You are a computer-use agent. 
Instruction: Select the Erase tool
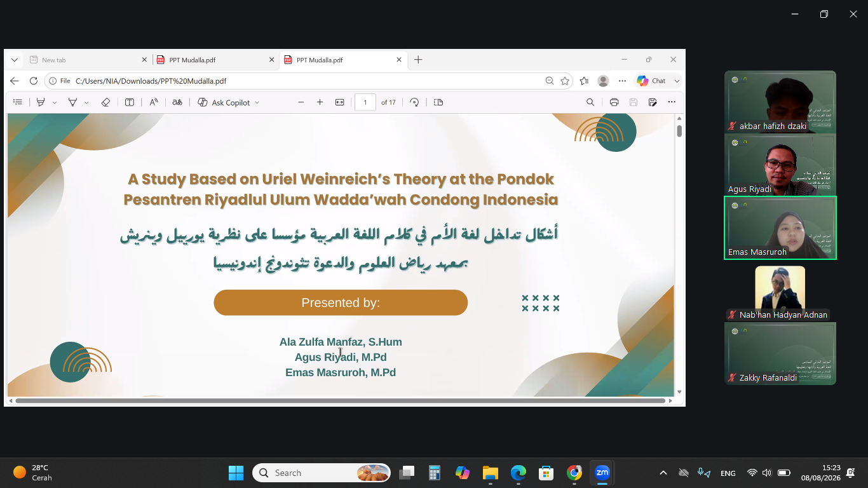106,102
